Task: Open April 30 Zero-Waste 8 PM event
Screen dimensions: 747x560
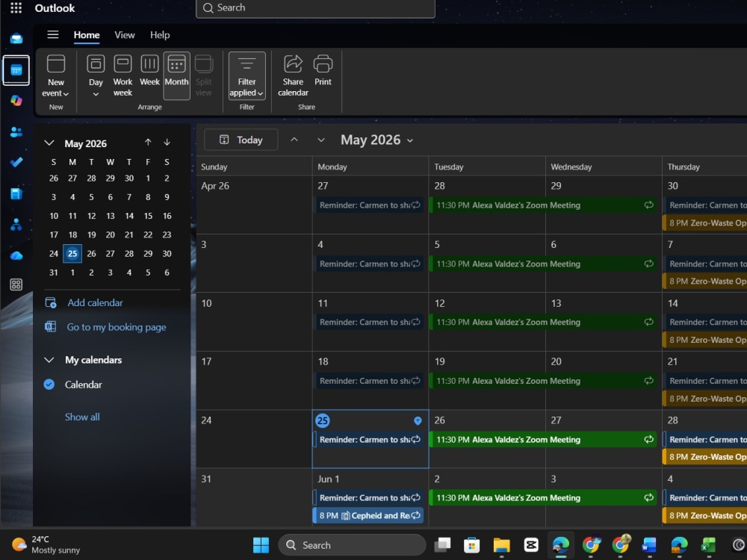Action: pyautogui.click(x=705, y=223)
